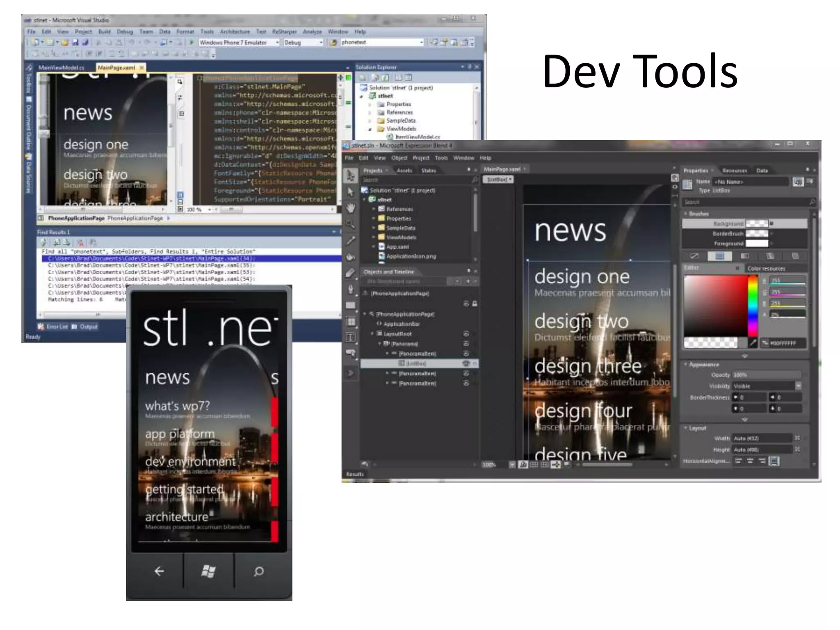Viewport: 840px width, 630px height.
Task: Click Results panel at Blend bottom
Action: pyautogui.click(x=355, y=474)
